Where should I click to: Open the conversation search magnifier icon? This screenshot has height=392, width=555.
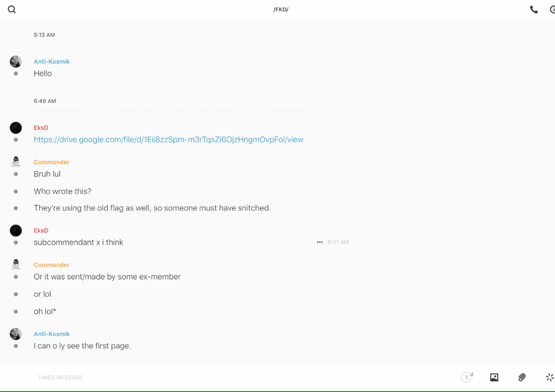12,10
